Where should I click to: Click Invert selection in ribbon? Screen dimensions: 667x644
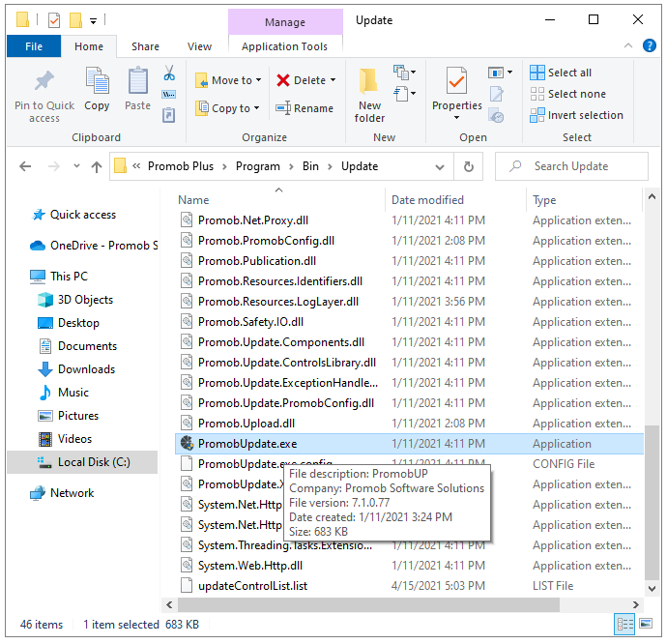(x=576, y=115)
